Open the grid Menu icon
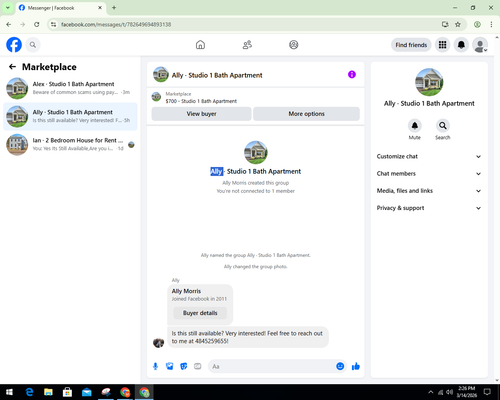 (x=442, y=45)
